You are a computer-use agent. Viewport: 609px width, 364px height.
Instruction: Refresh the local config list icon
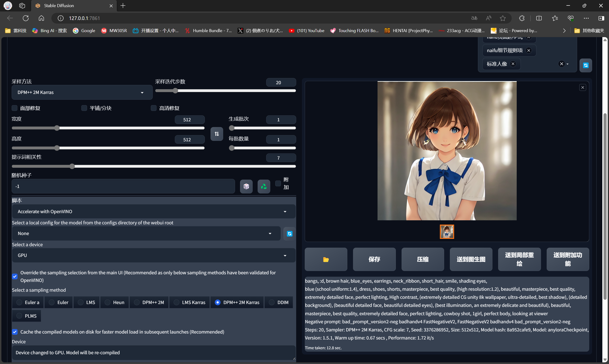290,234
